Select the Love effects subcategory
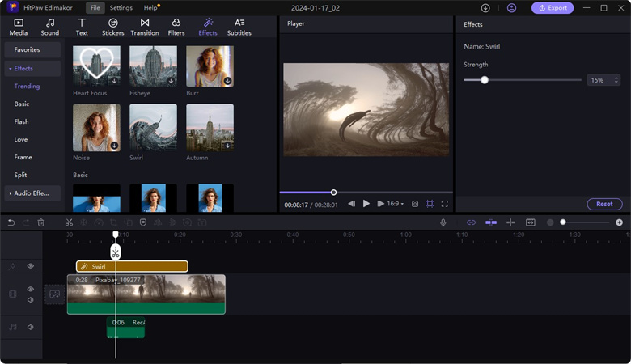The image size is (631, 364). click(x=21, y=139)
